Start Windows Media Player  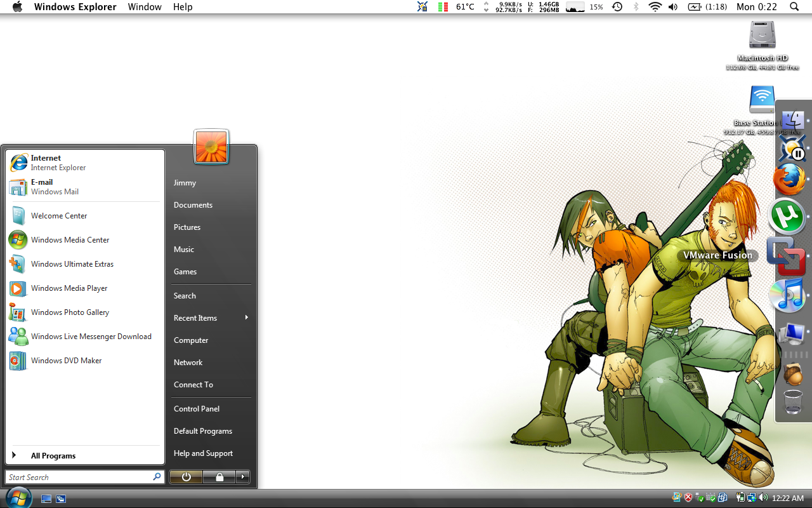point(85,288)
